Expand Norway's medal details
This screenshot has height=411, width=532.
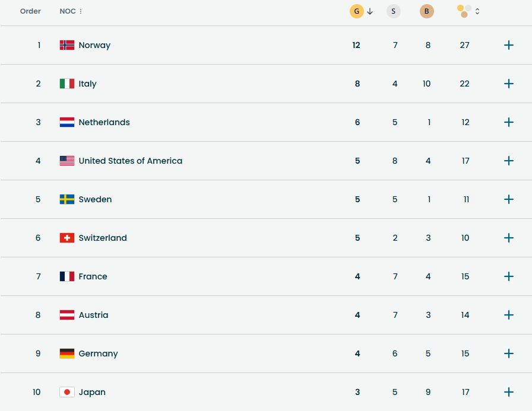508,45
